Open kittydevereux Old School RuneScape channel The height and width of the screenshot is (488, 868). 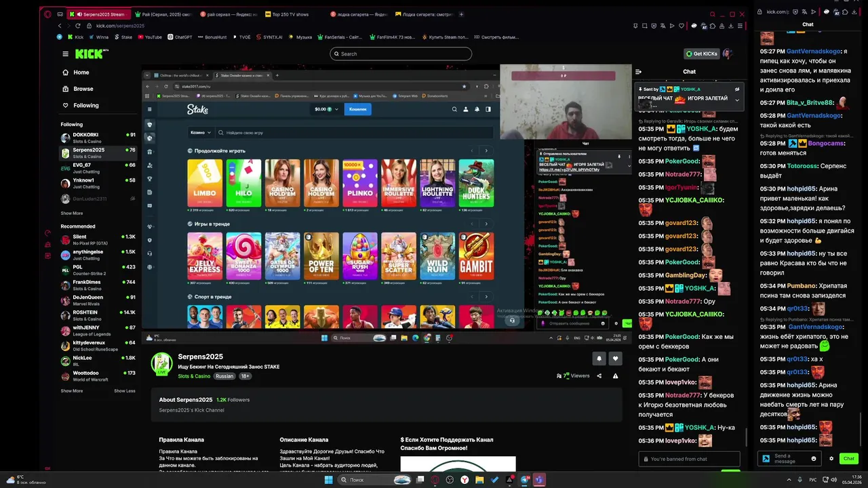coord(99,346)
